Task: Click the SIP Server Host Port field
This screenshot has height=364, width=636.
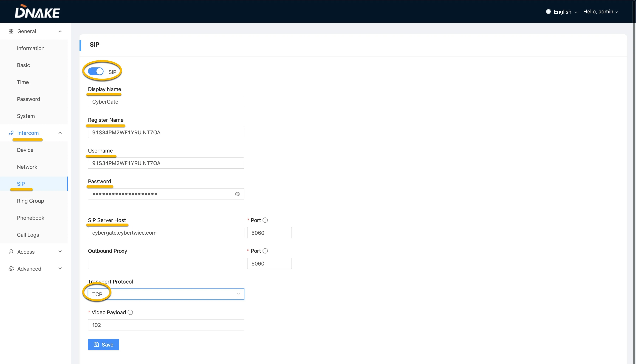Action: 269,233
